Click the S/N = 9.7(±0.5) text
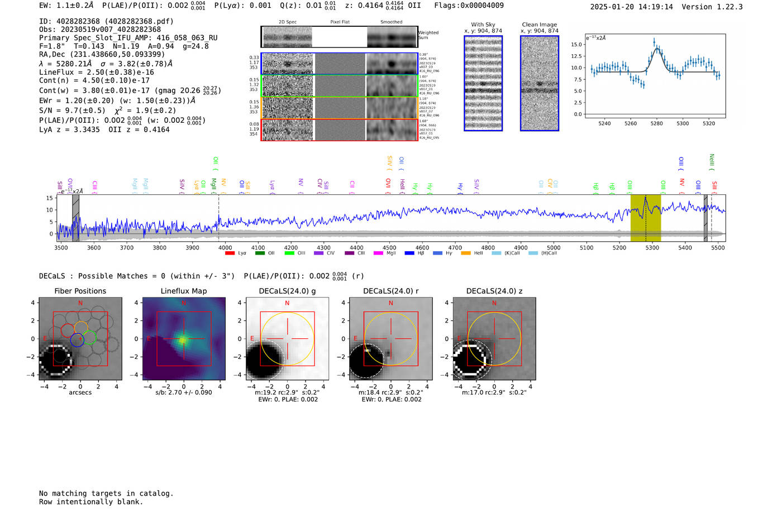 (x=72, y=111)
